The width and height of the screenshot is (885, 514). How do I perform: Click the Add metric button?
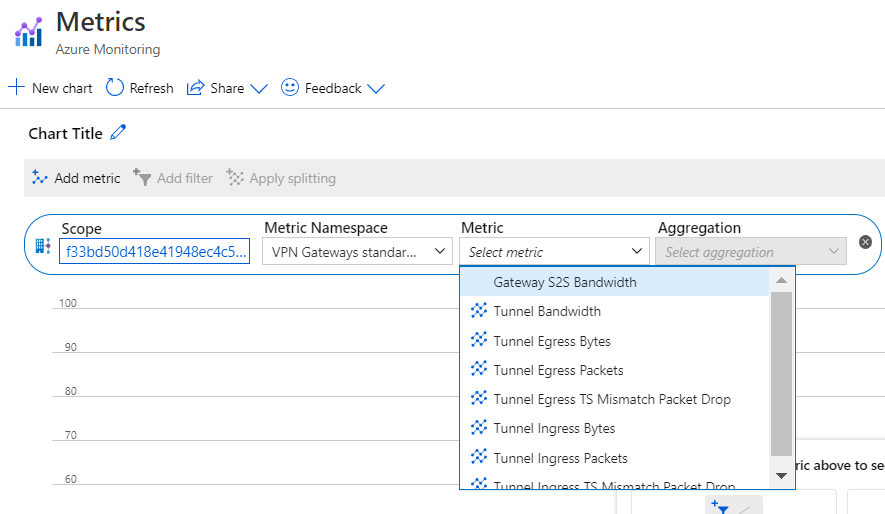tap(76, 178)
